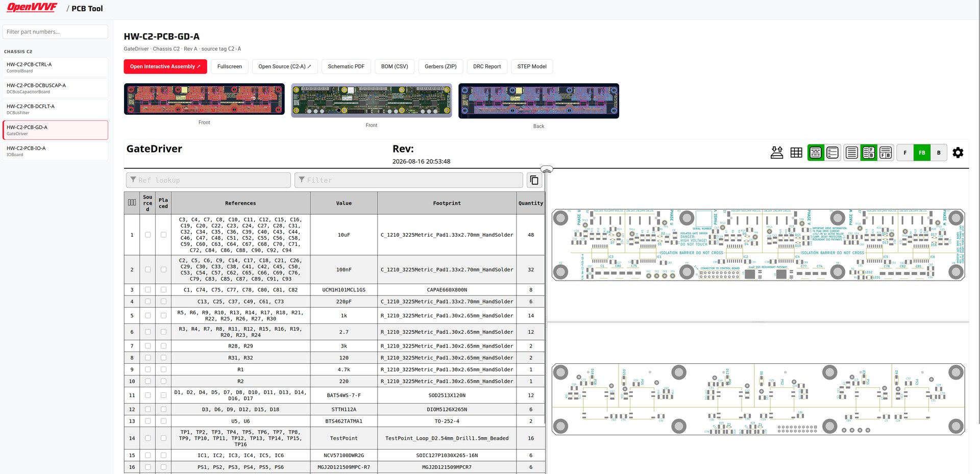The height and width of the screenshot is (474, 980).
Task: Click the collapse handle above the board view
Action: [x=547, y=169]
